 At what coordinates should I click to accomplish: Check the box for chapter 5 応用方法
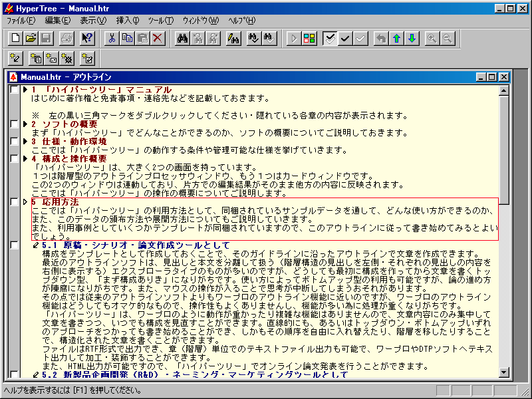point(14,202)
